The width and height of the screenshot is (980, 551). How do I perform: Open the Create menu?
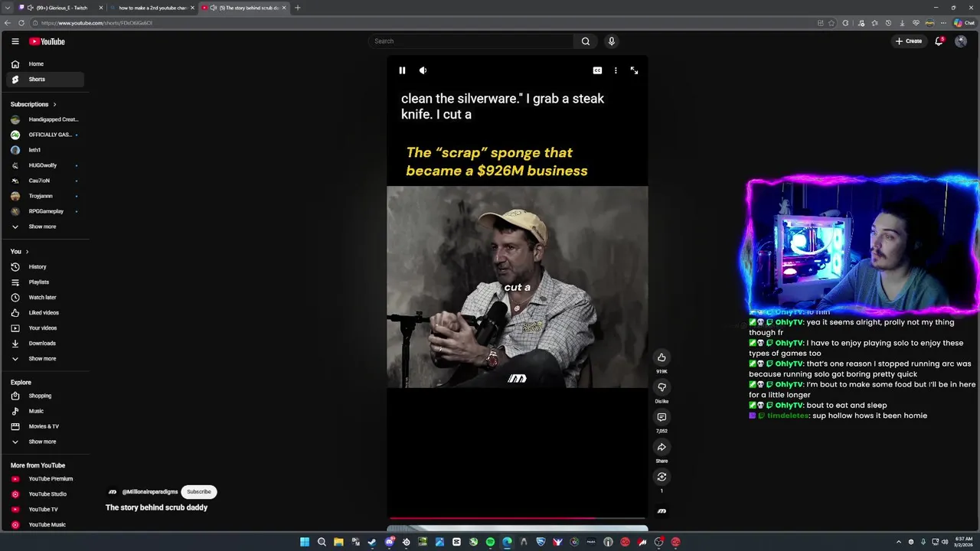point(908,41)
